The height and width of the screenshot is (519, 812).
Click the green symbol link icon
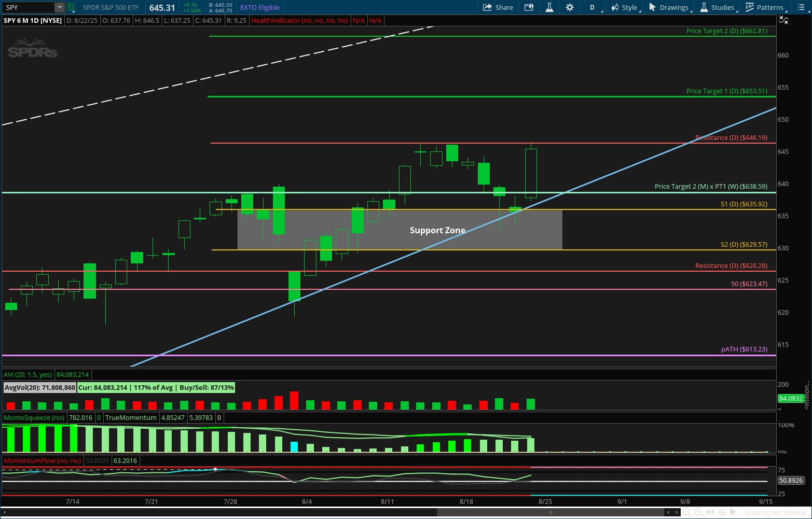(71, 7)
